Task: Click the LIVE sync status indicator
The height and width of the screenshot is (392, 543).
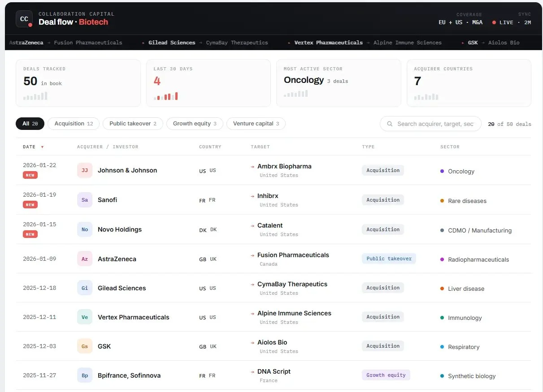Action: coord(512,22)
